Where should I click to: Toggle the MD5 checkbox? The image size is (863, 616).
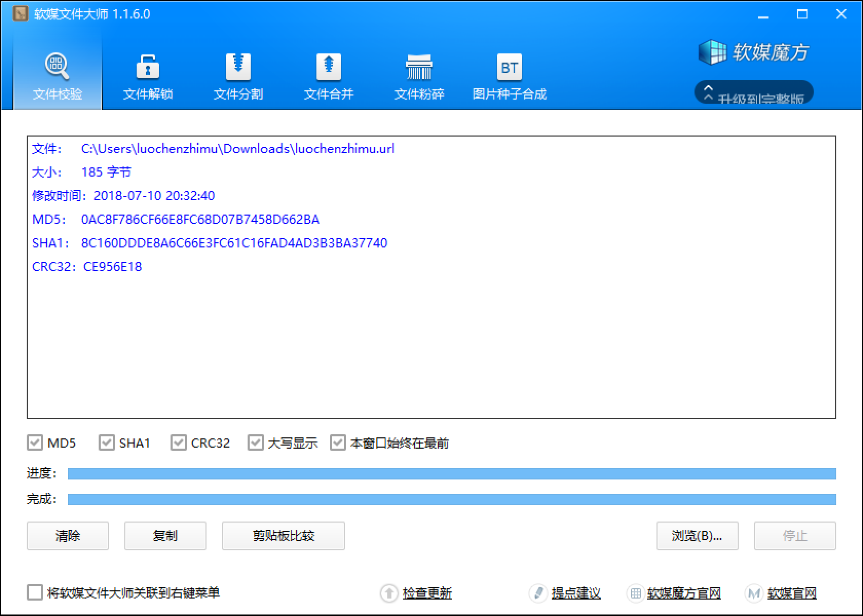pyautogui.click(x=34, y=442)
